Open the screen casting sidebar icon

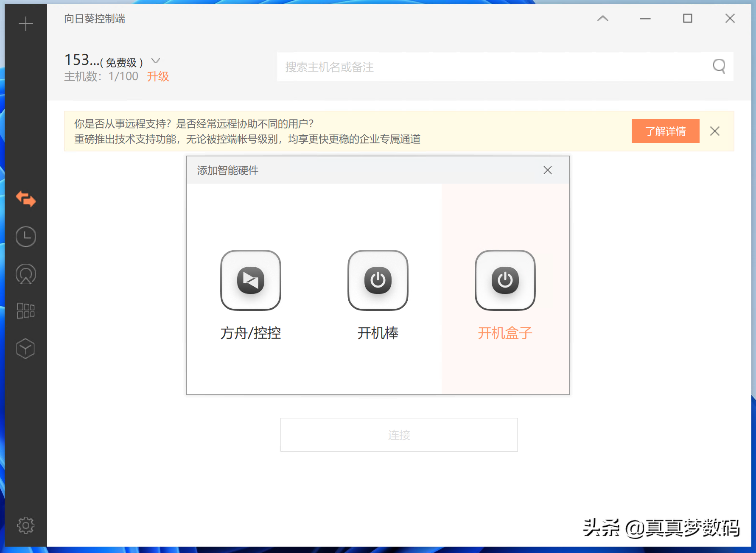tap(26, 274)
